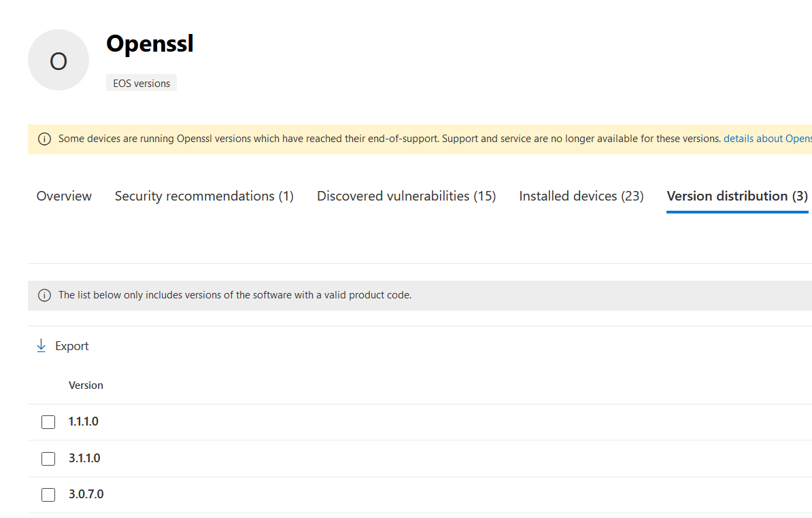Check the checkbox for version 3.0.7.0
This screenshot has width=812, height=518.
click(x=48, y=495)
